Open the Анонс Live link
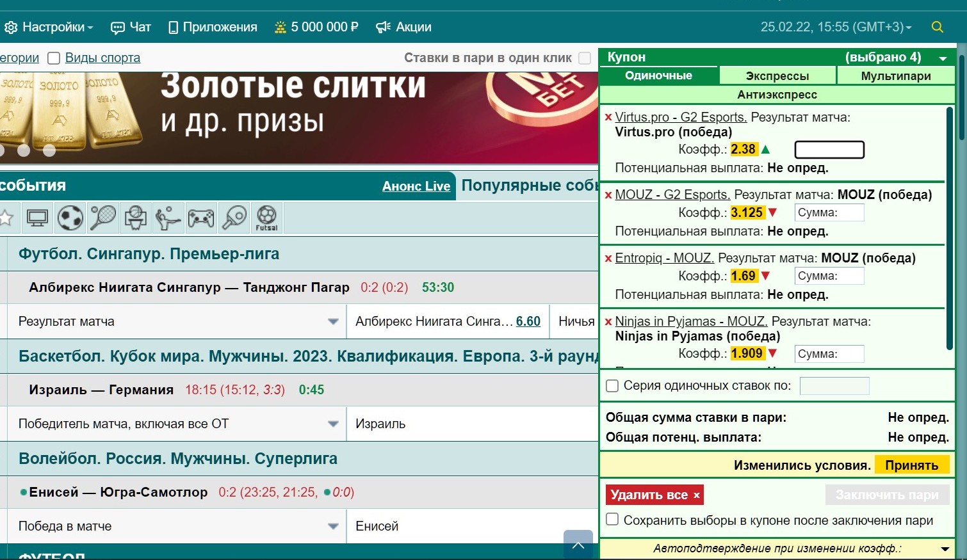The height and width of the screenshot is (560, 967). coord(416,186)
